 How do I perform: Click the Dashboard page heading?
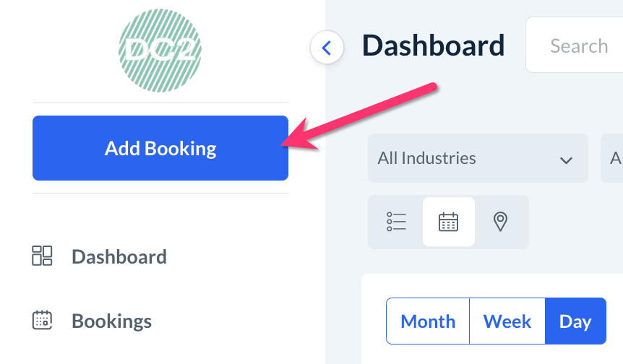coord(433,45)
